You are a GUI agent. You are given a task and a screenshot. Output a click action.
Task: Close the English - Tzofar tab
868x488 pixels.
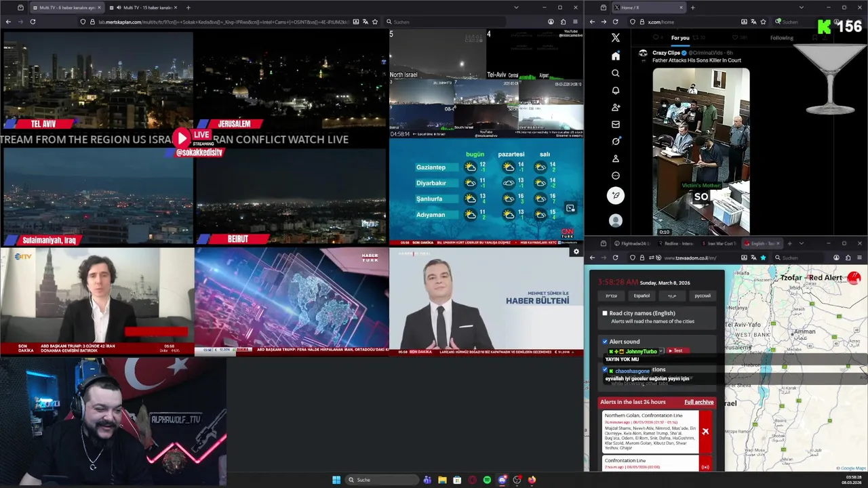(x=778, y=243)
